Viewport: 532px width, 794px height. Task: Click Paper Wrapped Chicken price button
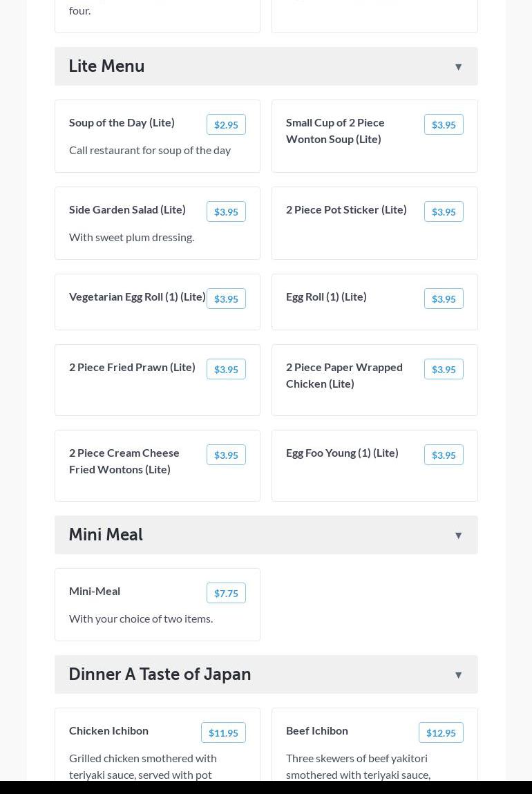coord(444,369)
